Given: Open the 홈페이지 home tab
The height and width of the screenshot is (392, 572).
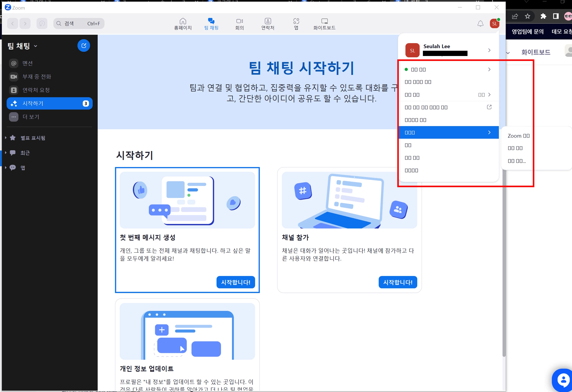Looking at the screenshot, I should (x=183, y=24).
